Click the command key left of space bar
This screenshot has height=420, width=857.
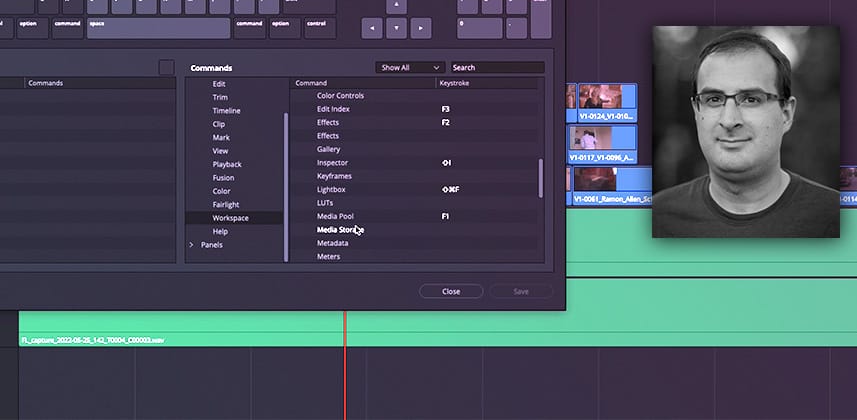point(67,28)
